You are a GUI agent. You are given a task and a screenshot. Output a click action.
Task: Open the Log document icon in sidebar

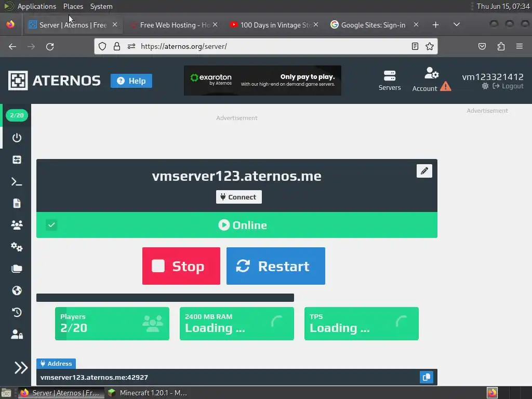[x=17, y=203]
